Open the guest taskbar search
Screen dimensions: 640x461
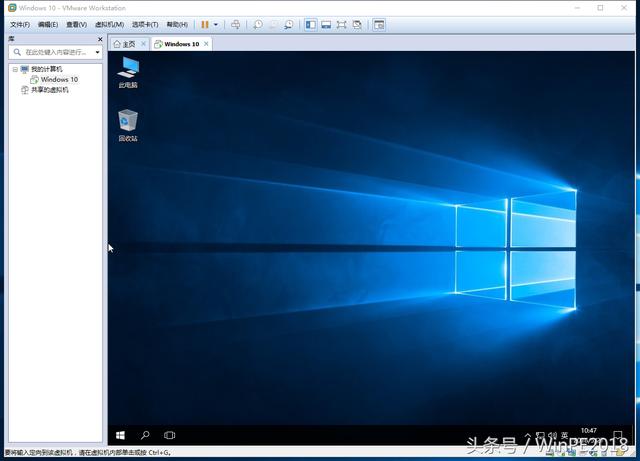coord(145,435)
